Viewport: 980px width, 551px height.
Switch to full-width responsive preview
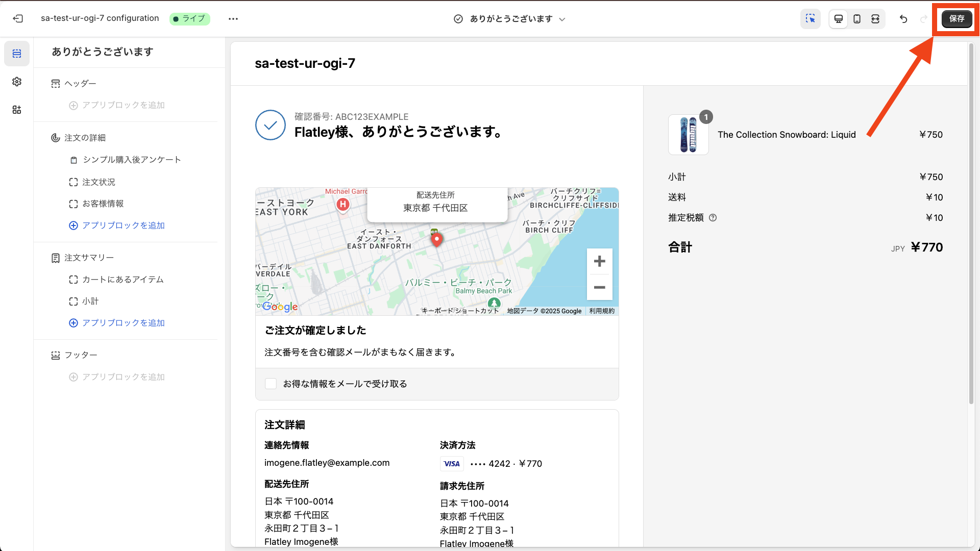coord(875,19)
